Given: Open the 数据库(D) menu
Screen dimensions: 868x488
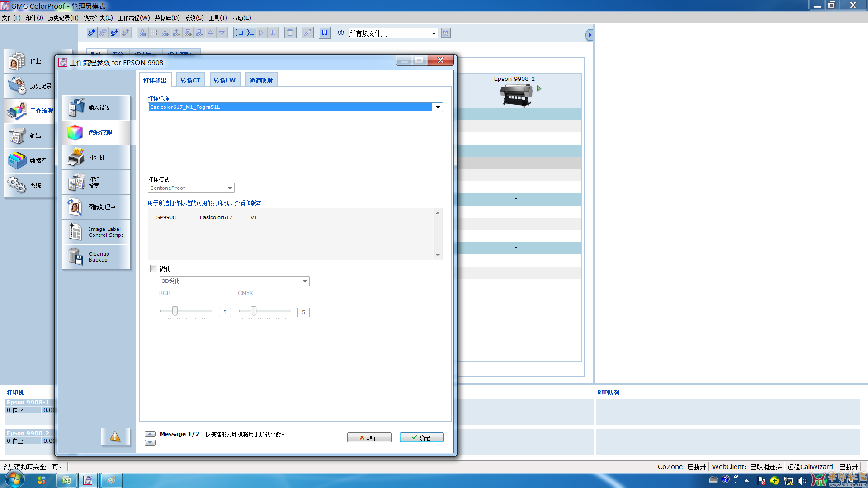Looking at the screenshot, I should 167,18.
